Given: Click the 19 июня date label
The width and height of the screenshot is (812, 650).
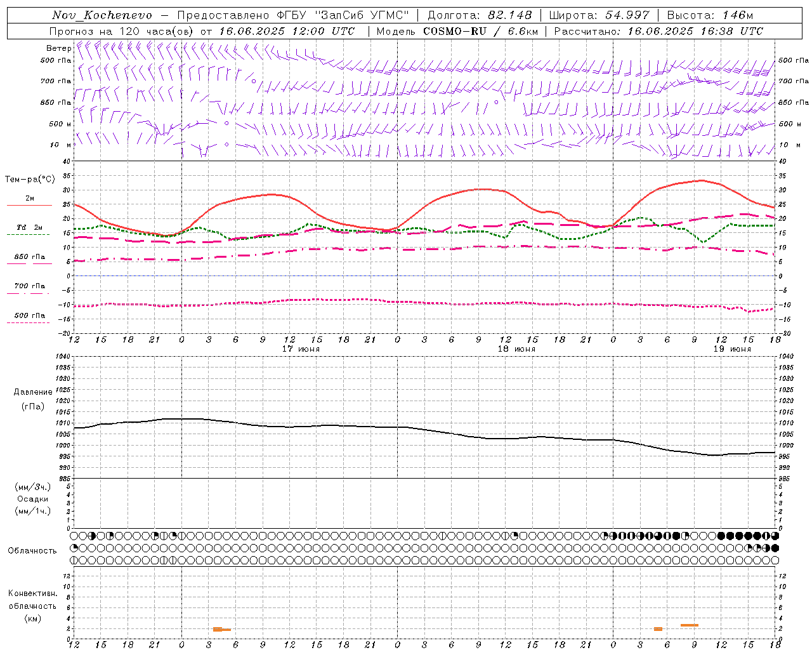Looking at the screenshot, I should click(x=732, y=349).
